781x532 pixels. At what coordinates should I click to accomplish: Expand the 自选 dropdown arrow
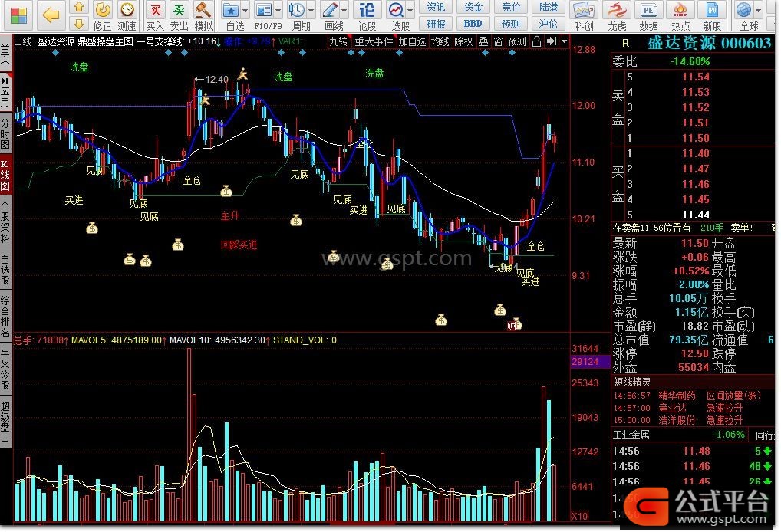(x=245, y=10)
